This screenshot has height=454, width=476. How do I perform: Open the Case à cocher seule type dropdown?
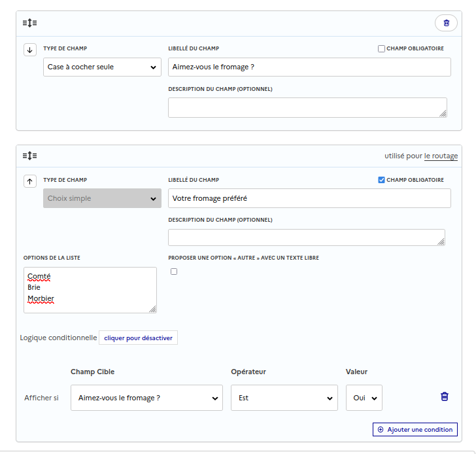tap(102, 67)
